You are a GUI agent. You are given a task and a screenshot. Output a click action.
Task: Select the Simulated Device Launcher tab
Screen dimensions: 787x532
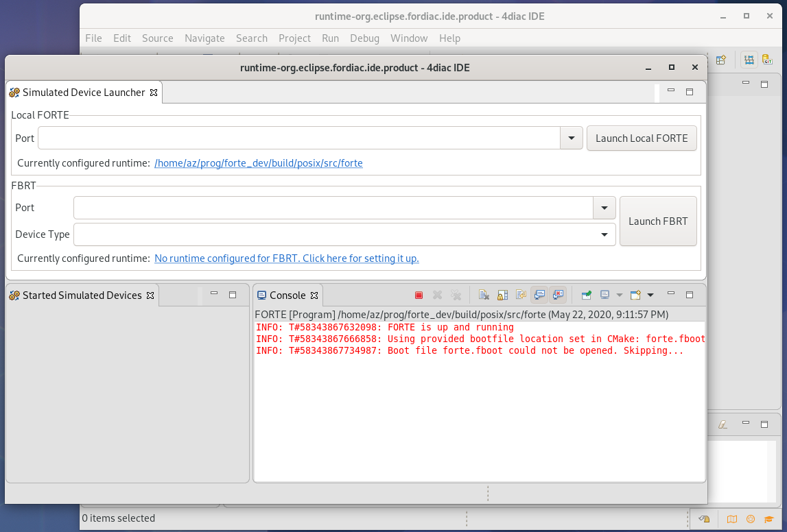coord(84,93)
